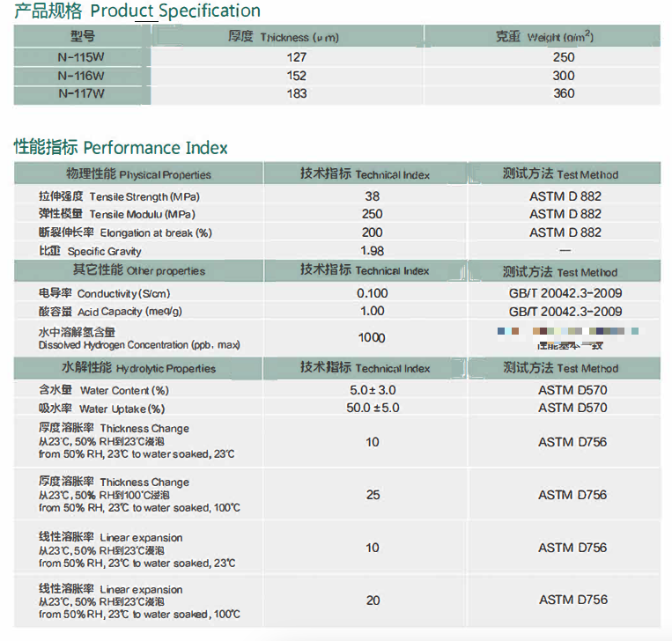Click the weight value 250
This screenshot has width=672, height=641.
tap(564, 57)
